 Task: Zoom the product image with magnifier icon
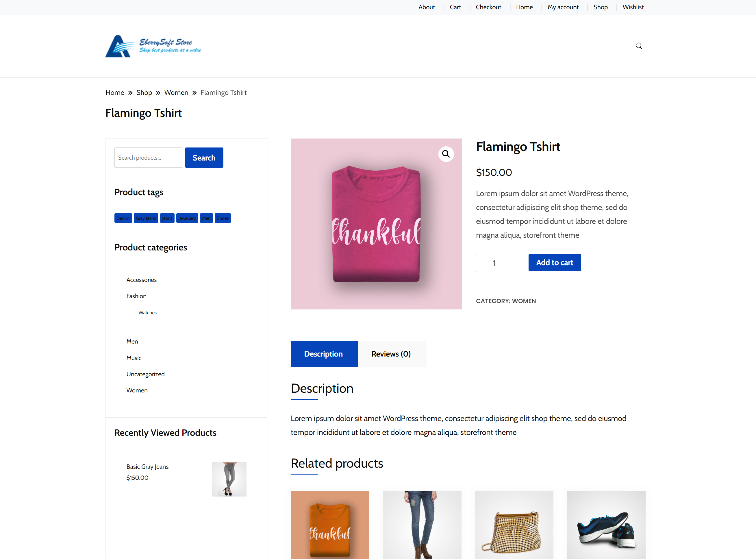(446, 154)
